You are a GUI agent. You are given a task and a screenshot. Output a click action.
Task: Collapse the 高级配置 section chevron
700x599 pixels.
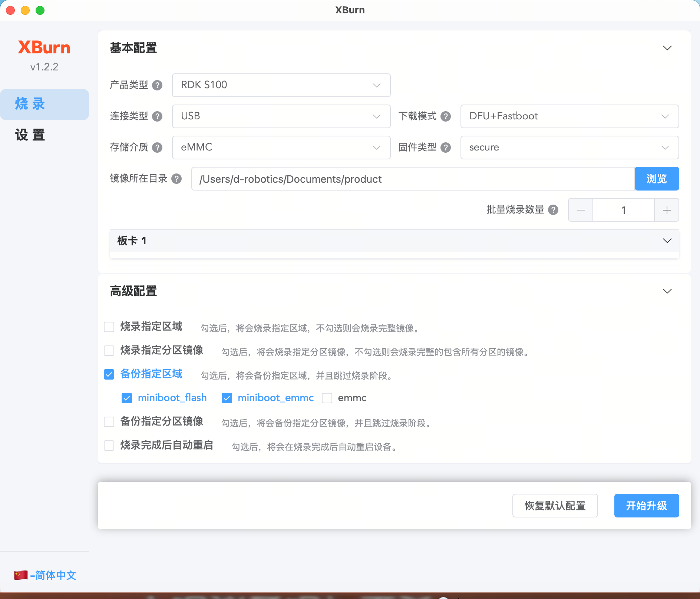point(667,291)
